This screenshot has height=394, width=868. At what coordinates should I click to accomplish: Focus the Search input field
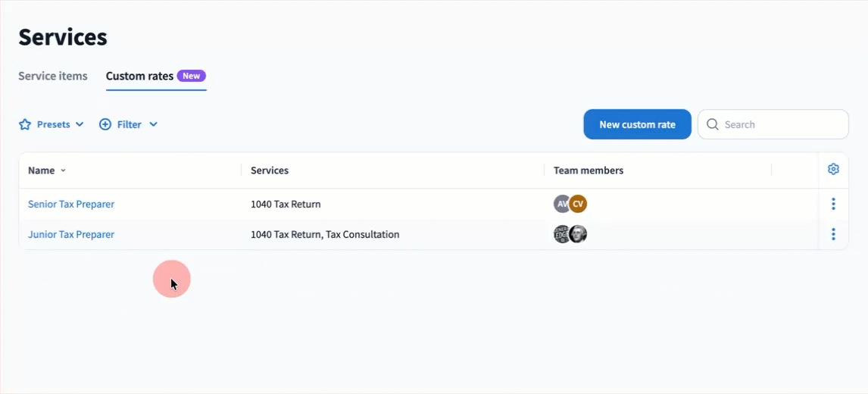tap(780, 124)
